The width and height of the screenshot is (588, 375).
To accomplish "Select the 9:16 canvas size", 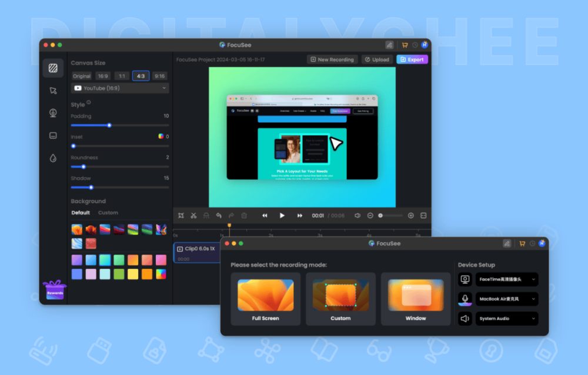I will [160, 76].
